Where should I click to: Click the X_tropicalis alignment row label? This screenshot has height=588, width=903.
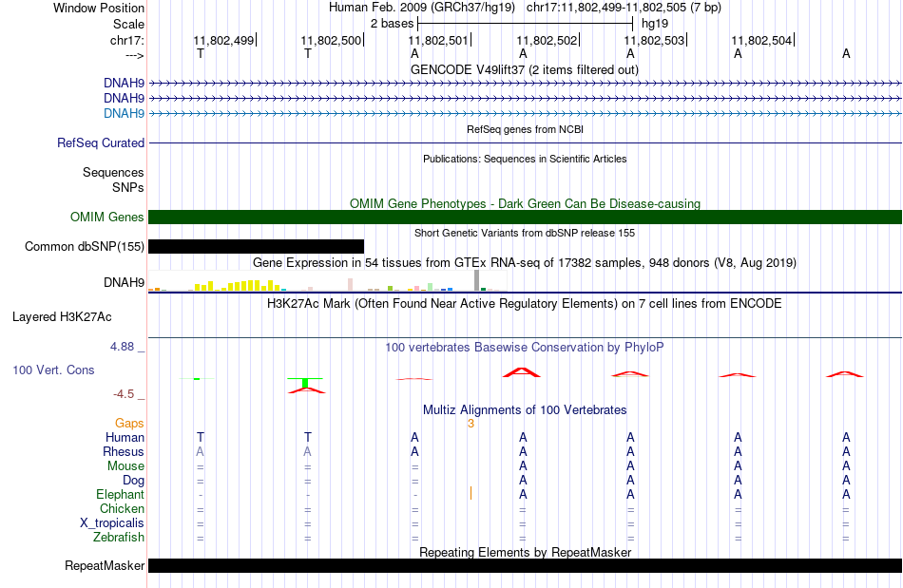(112, 523)
